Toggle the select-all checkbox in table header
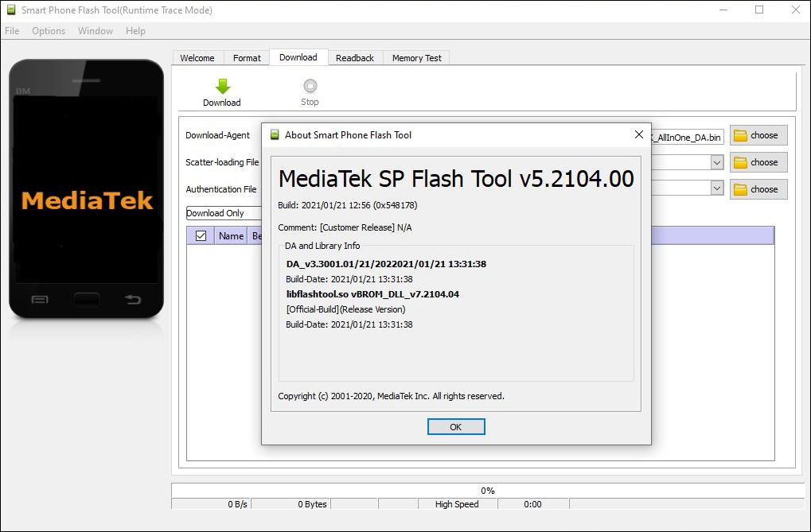The height and width of the screenshot is (532, 811). pos(201,235)
